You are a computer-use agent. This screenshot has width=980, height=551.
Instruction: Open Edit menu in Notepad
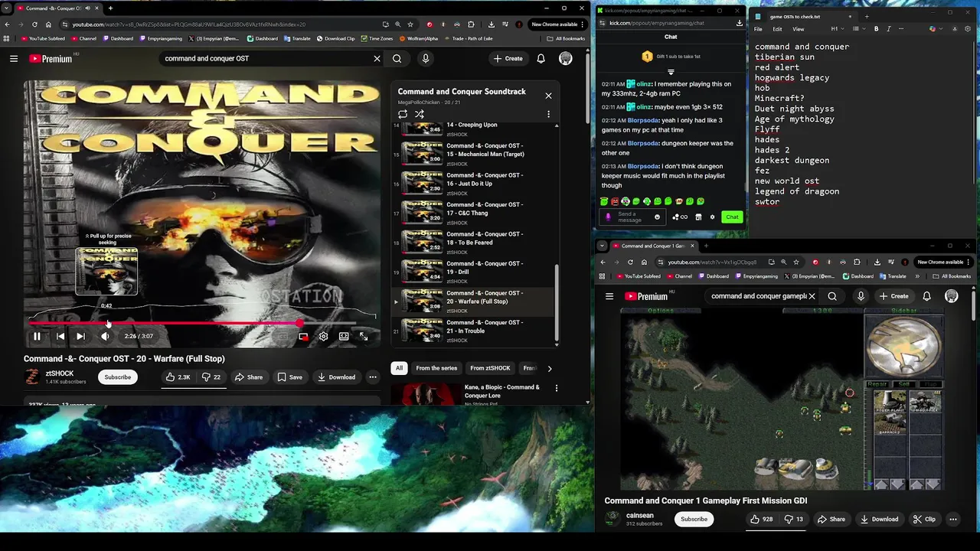point(777,29)
